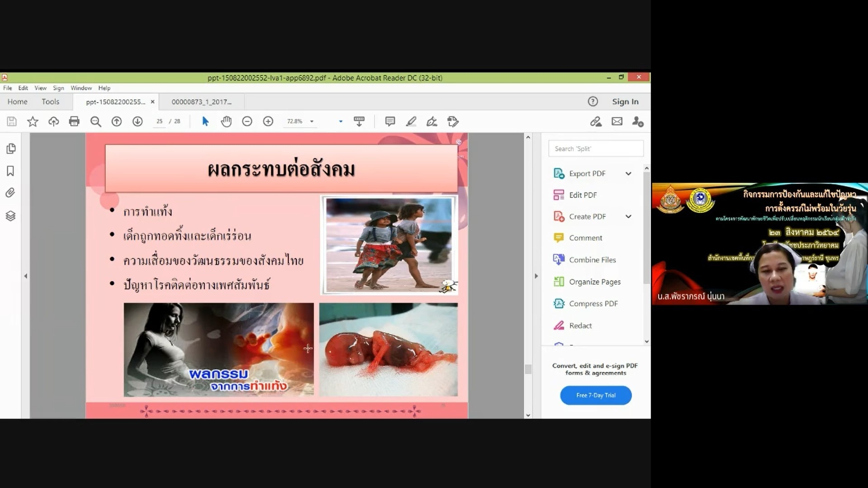Open the Attachments paperclip panel
Viewport: 868px width, 488px height.
click(x=10, y=193)
